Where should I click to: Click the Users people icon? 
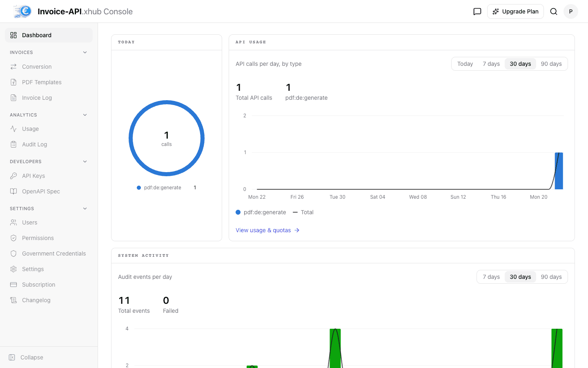pyautogui.click(x=13, y=222)
